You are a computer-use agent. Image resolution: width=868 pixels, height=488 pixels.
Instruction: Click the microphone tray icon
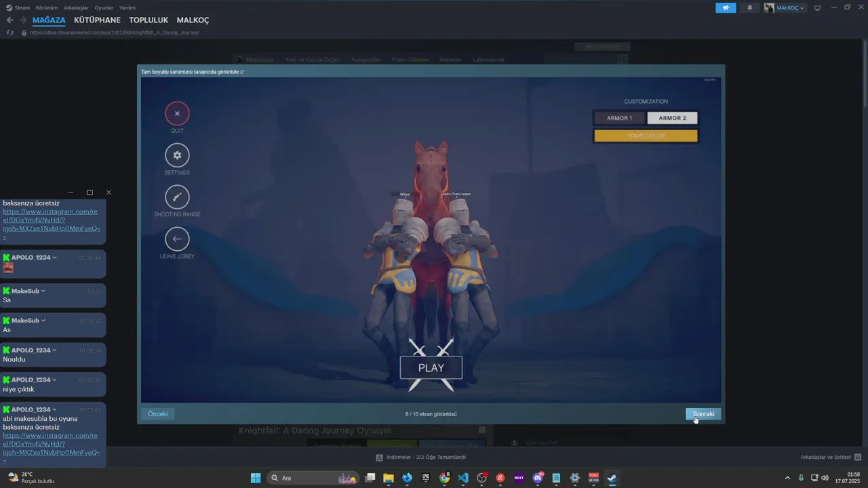pyautogui.click(x=801, y=478)
